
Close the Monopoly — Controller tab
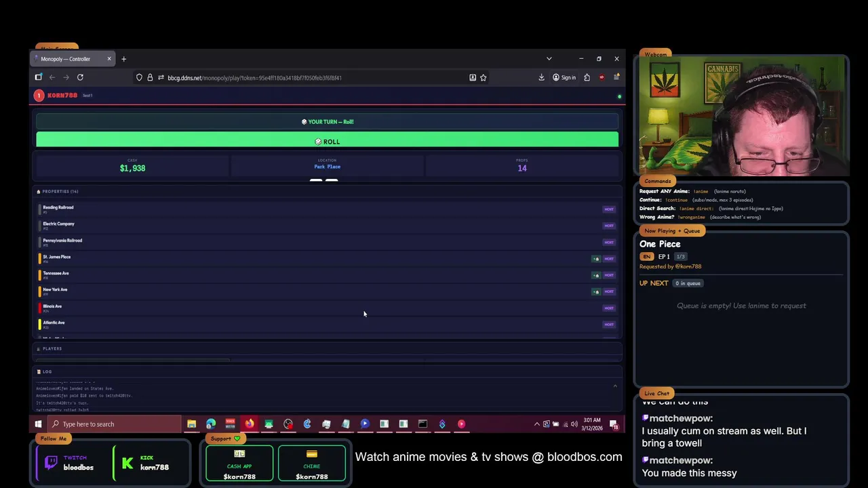tap(108, 59)
